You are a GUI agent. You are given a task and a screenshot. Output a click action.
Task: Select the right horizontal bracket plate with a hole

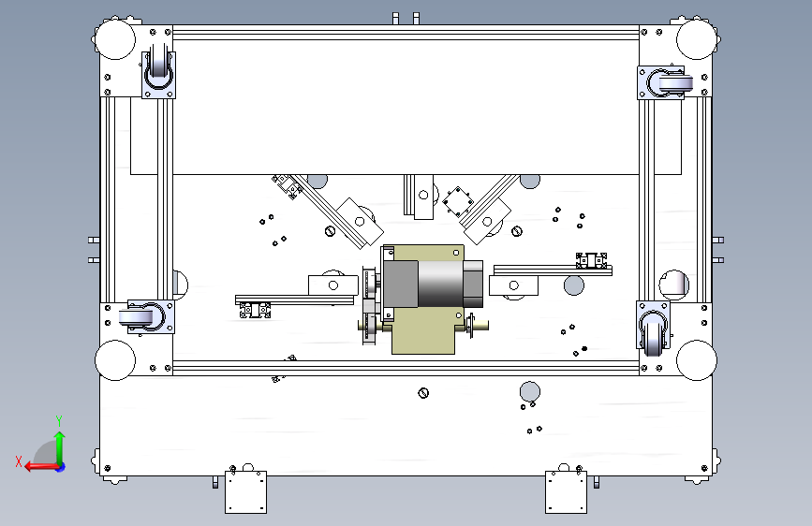[513, 285]
